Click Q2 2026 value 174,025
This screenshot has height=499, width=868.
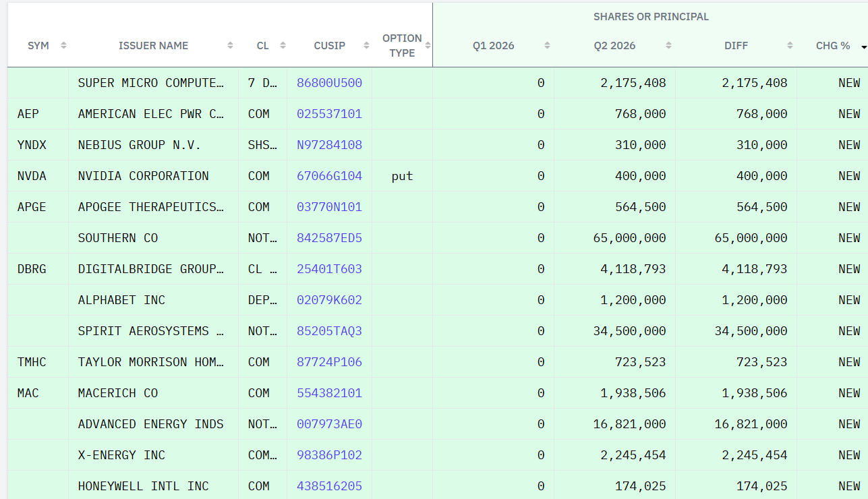coord(641,486)
